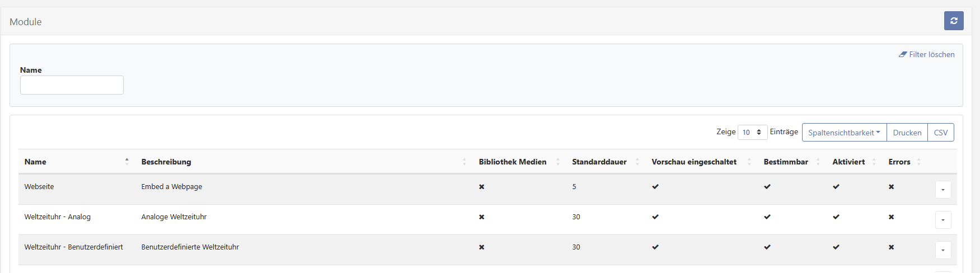
Task: Click Bibliothek Medien cross for Weltzeituhr - Analog
Action: coord(481,217)
